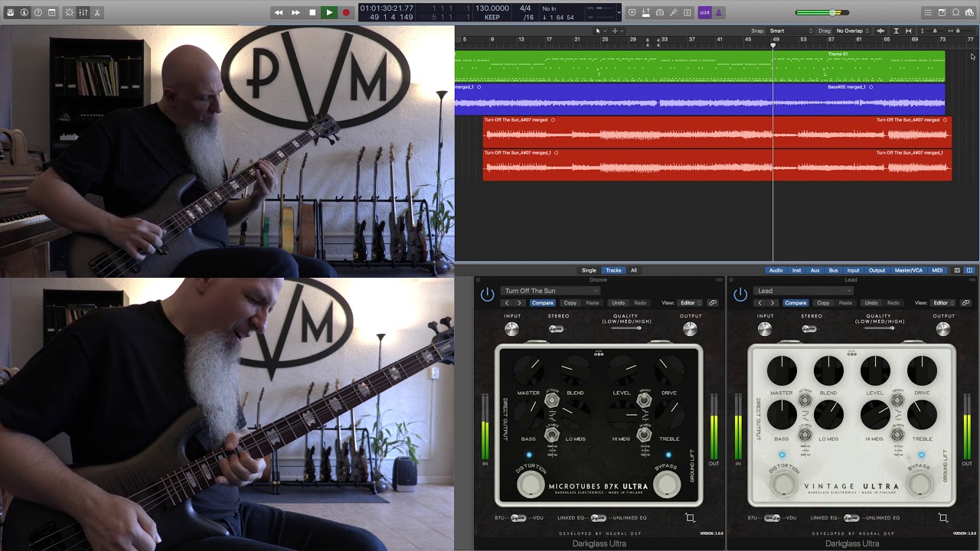Click Compare in the Groove plugin
The width and height of the screenshot is (980, 551).
click(543, 303)
